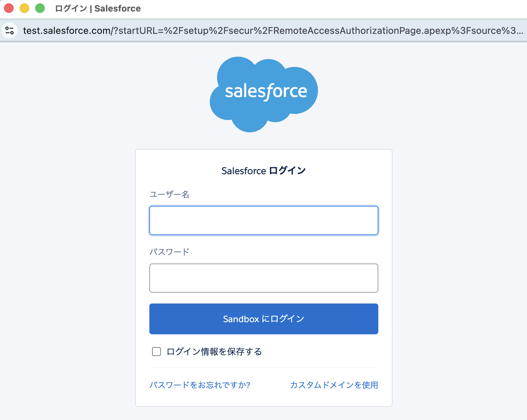Check the ログイン情報を保存する checkbox
The image size is (527, 420).
pos(156,352)
